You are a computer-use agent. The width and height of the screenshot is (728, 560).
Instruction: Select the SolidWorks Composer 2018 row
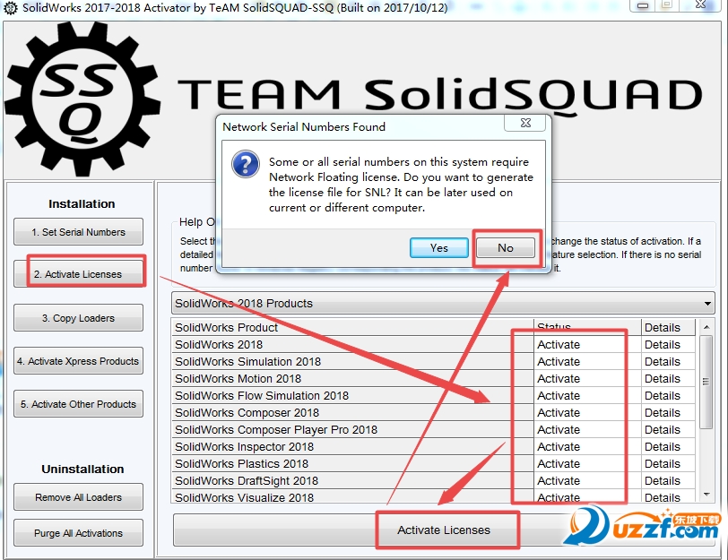[x=353, y=412]
